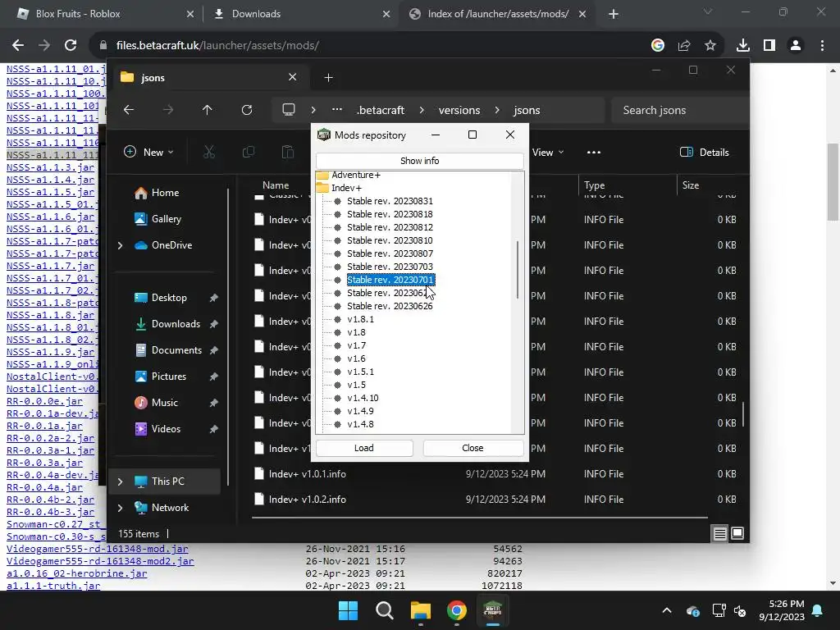Click the Share page icon in Chrome
Image resolution: width=840 pixels, height=630 pixels.
684,46
